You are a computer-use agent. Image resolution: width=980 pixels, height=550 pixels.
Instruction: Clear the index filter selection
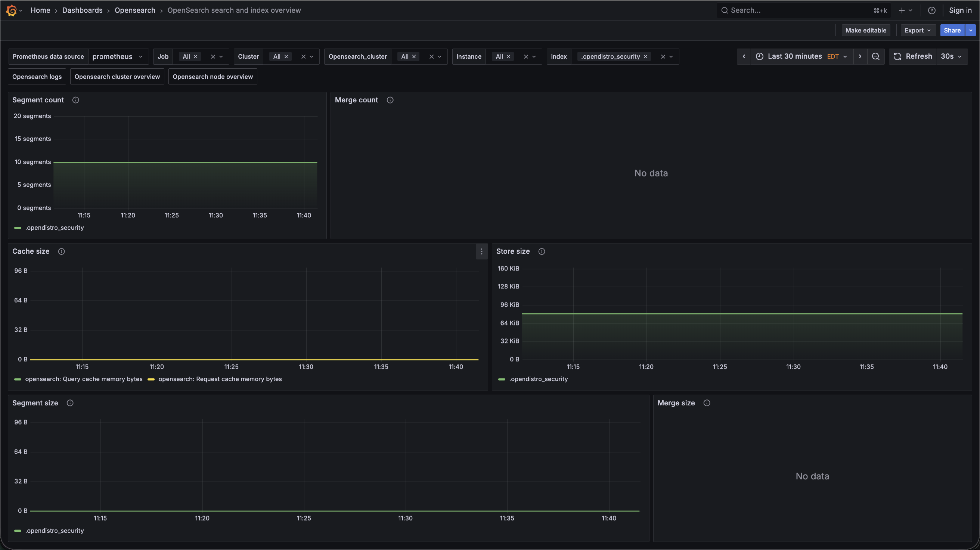663,57
